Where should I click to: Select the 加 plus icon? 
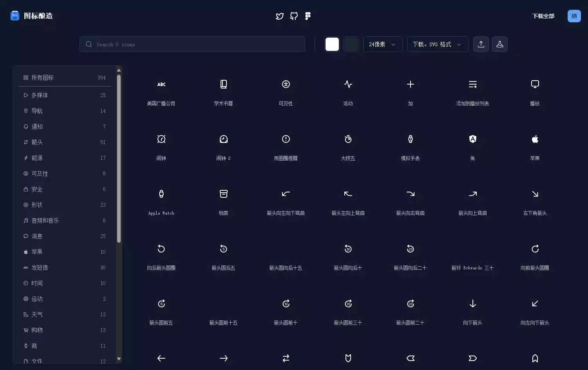pos(411,84)
